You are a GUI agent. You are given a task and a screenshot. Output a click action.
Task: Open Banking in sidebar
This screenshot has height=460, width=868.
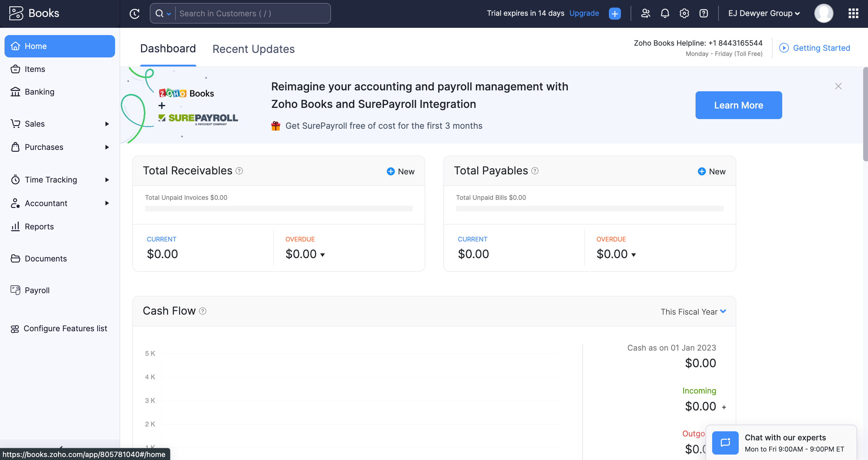(x=59, y=92)
